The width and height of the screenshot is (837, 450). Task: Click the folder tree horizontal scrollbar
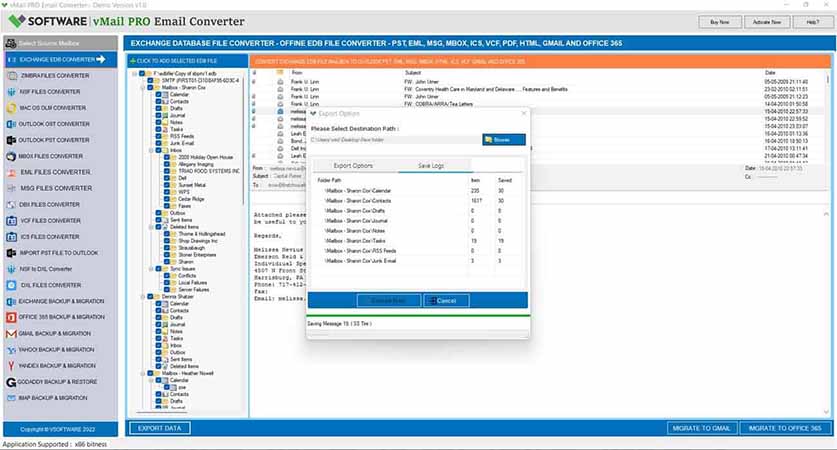[x=161, y=412]
